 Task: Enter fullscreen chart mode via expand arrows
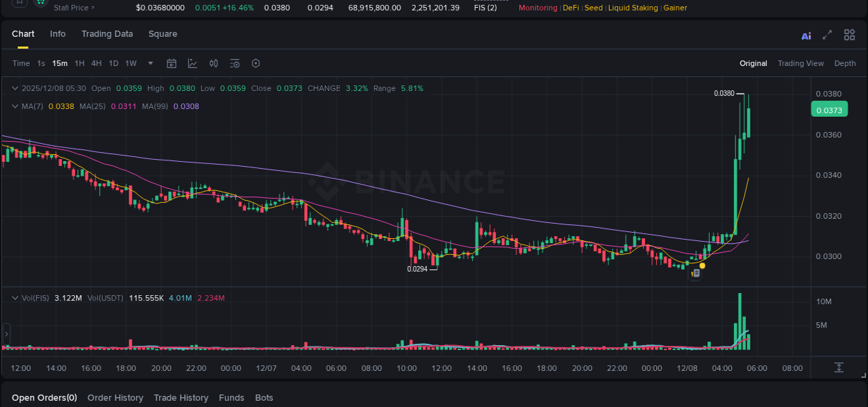[826, 35]
